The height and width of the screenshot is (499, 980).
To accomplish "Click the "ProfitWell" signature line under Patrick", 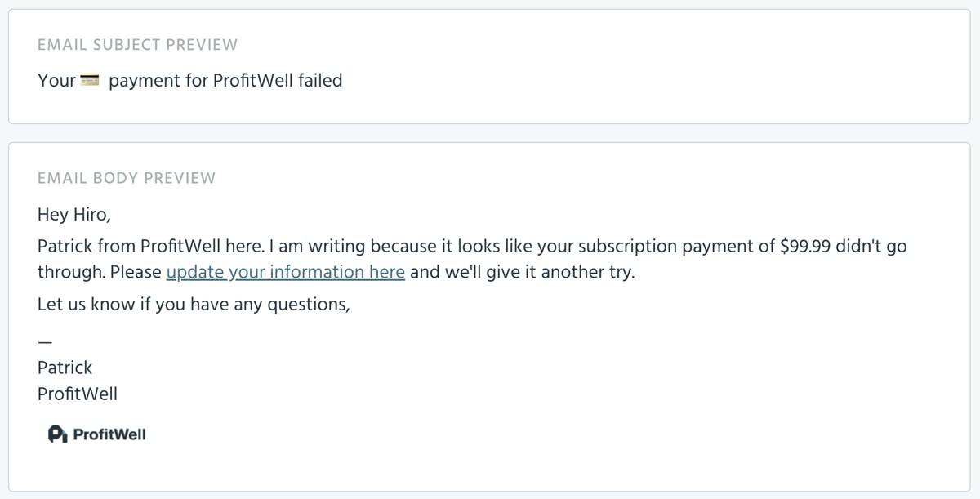I will [78, 394].
